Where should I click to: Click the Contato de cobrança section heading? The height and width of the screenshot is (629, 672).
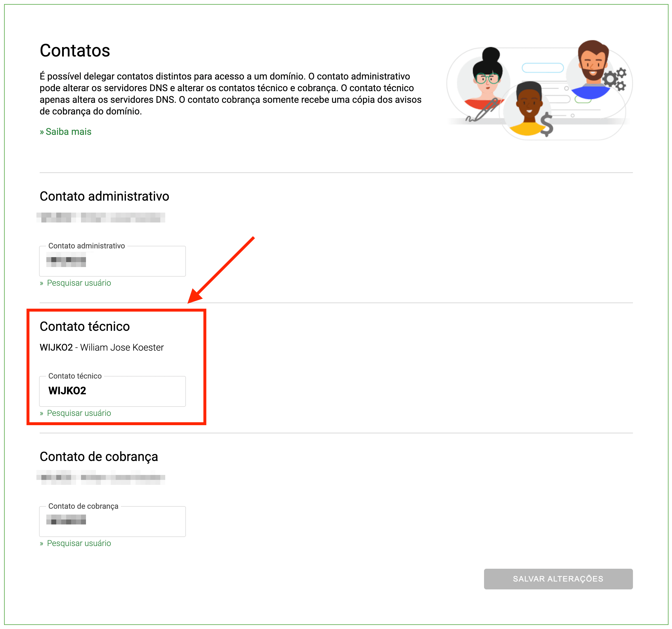pyautogui.click(x=99, y=457)
